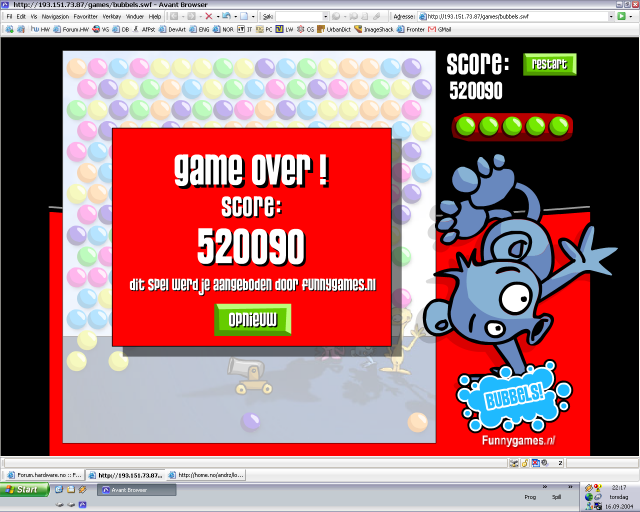The height and width of the screenshot is (512, 640).
Task: Open the GMail bookmark
Action: (x=439, y=29)
